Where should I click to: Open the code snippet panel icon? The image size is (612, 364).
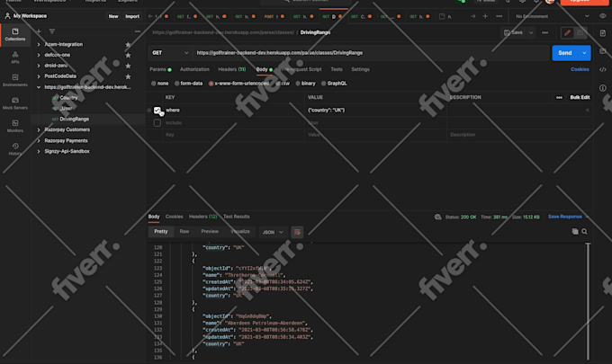[603, 69]
